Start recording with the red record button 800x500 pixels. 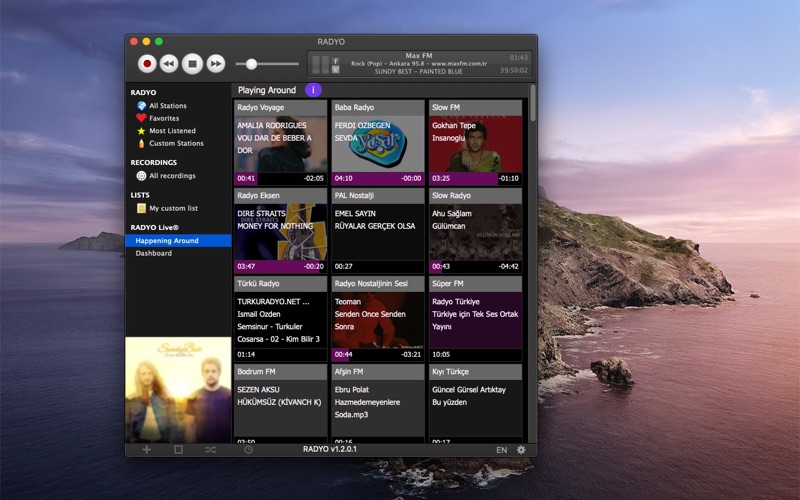(x=147, y=64)
